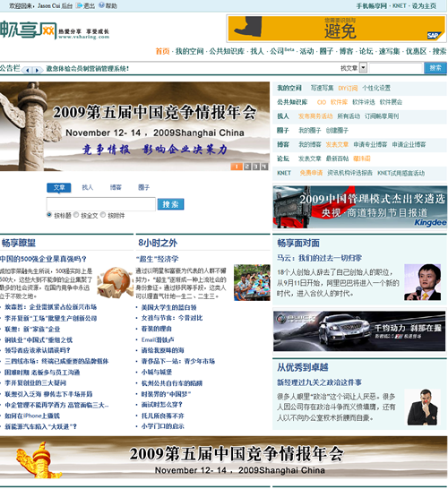Screen dimensions: 448x489
Task: Switch to the 博客 search tab
Action: (116, 187)
